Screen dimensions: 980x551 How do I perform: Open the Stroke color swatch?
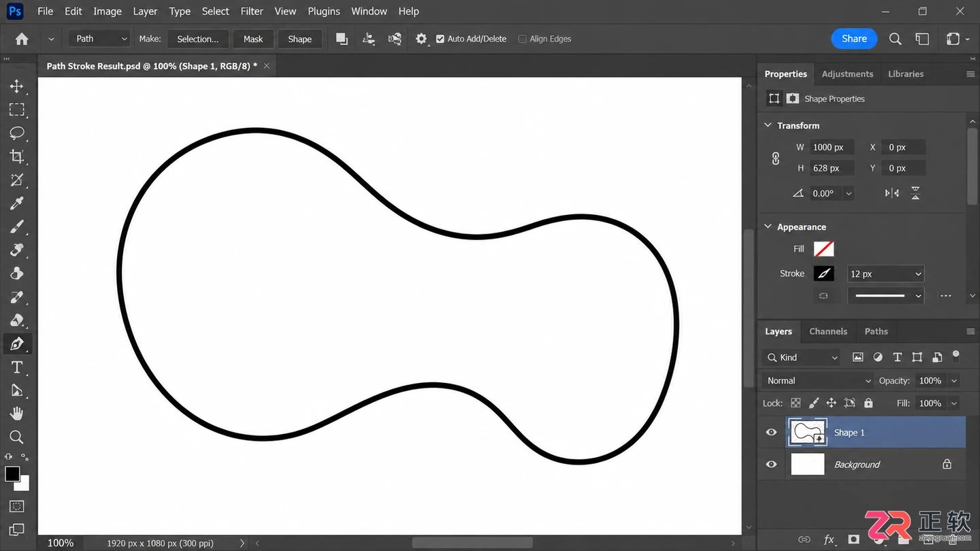tap(823, 273)
